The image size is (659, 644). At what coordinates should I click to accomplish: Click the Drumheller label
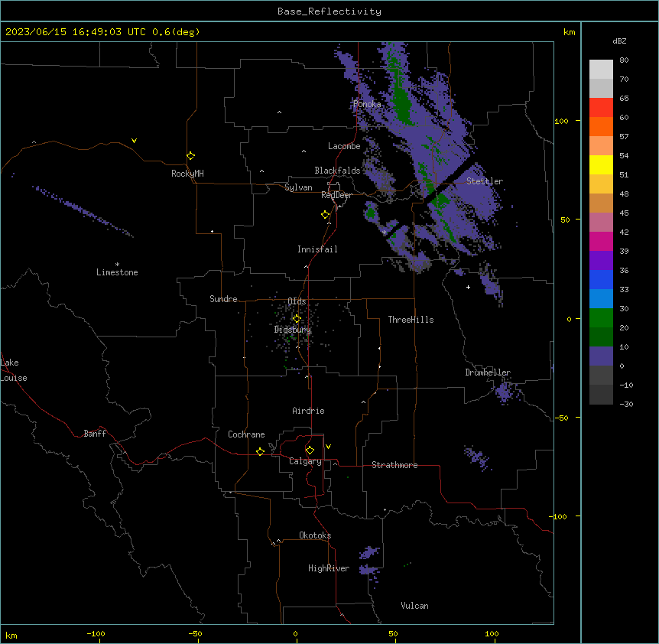(x=488, y=372)
